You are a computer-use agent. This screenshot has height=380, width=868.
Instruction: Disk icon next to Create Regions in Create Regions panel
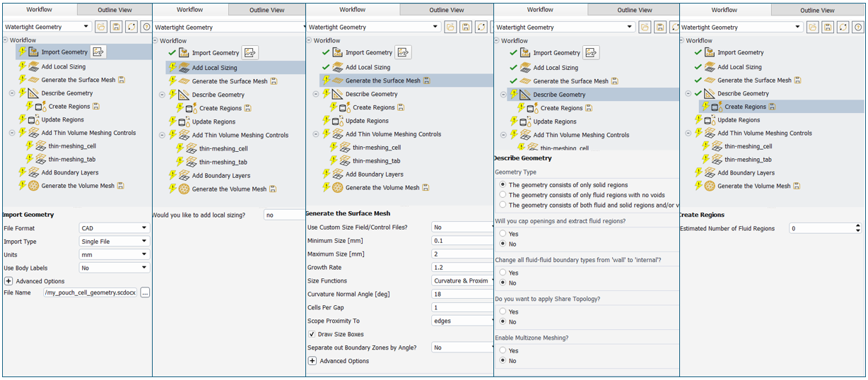(x=773, y=107)
